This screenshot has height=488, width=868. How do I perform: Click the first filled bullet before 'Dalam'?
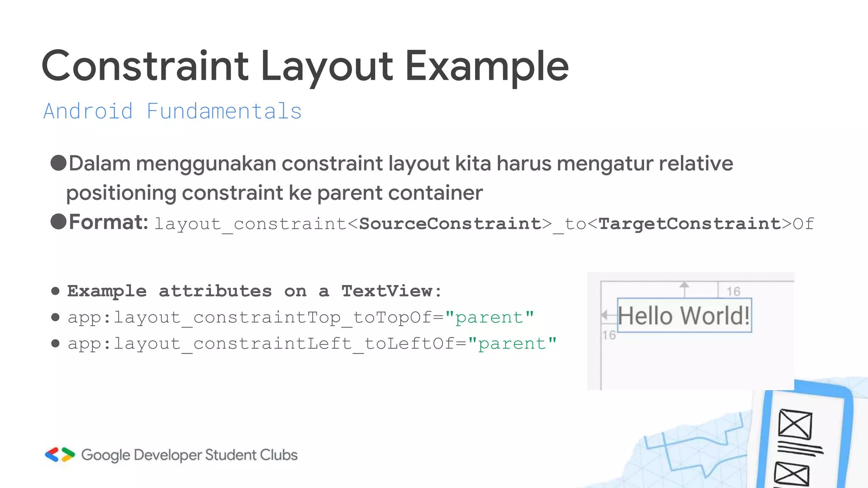pos(58,163)
